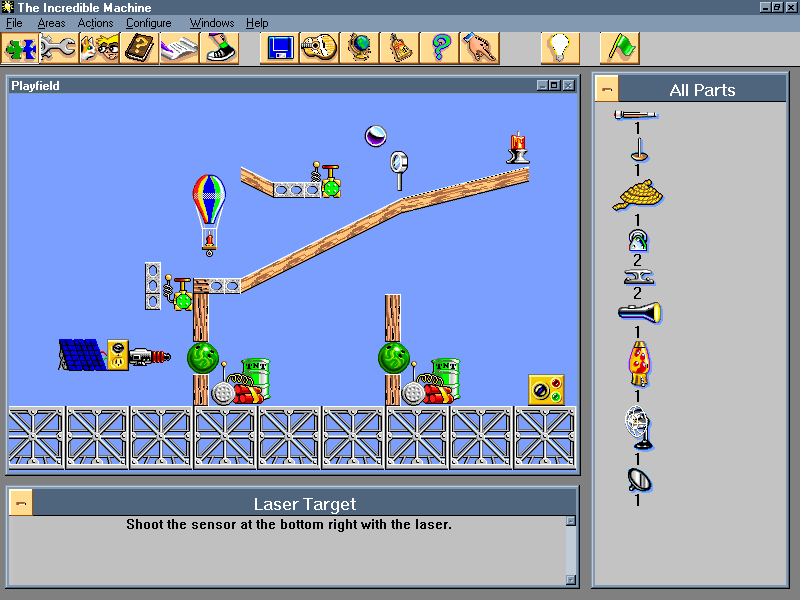This screenshot has height=600, width=800.
Task: Click the pointing hand toolbar icon
Action: tap(479, 48)
